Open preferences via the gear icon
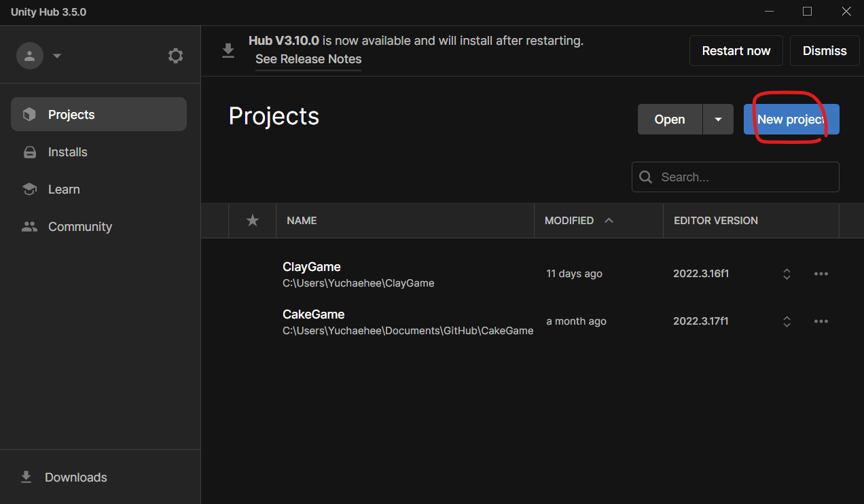This screenshot has height=504, width=864. point(176,56)
